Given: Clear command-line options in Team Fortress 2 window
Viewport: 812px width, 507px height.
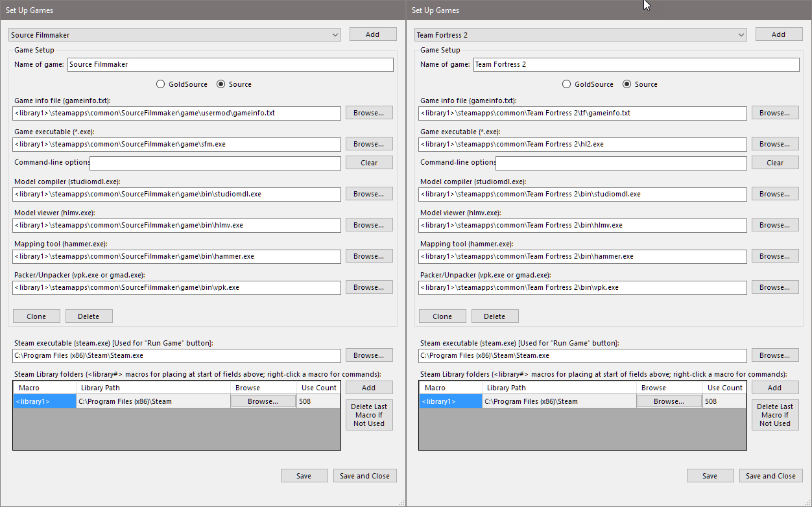Looking at the screenshot, I should click(x=775, y=163).
